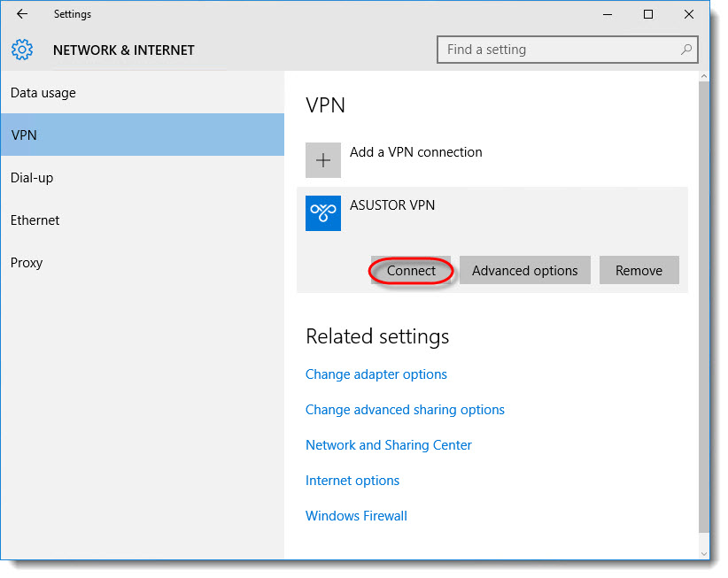Connect to ASUSTOR VPN
Image resolution: width=728 pixels, height=578 pixels.
pyautogui.click(x=411, y=271)
